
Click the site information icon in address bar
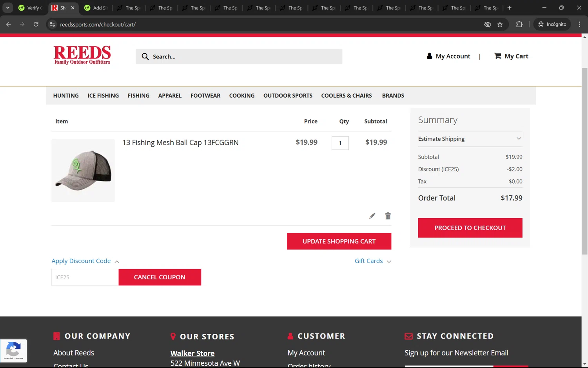(x=52, y=24)
